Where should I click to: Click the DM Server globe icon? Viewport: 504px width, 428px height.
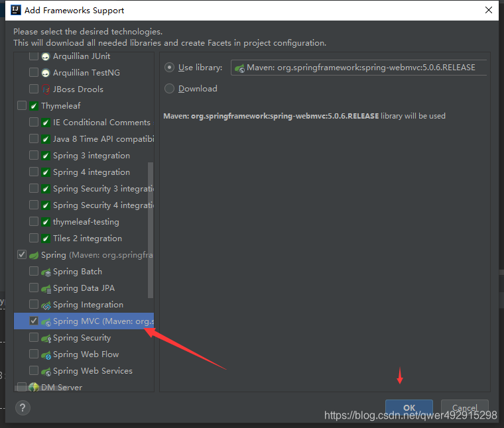(x=34, y=387)
